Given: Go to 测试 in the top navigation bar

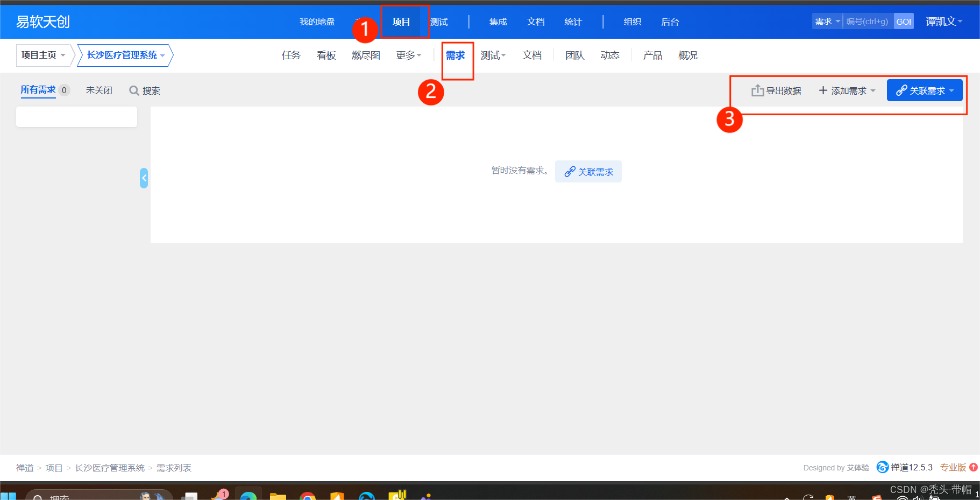Looking at the screenshot, I should [439, 22].
